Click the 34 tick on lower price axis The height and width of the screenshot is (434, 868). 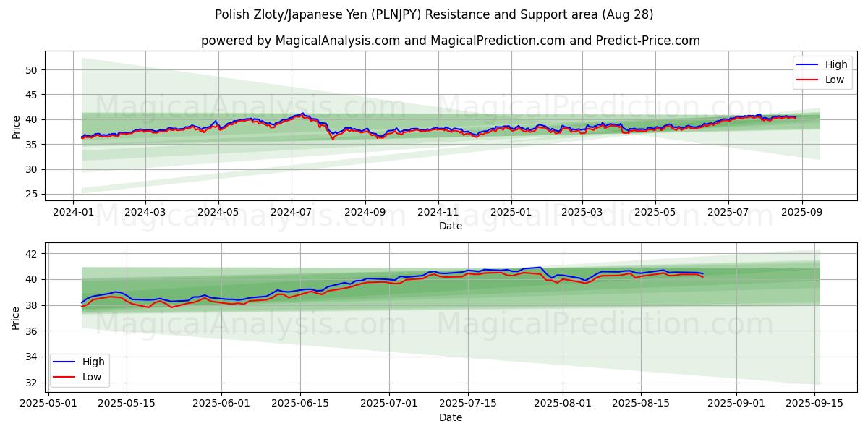click(33, 357)
